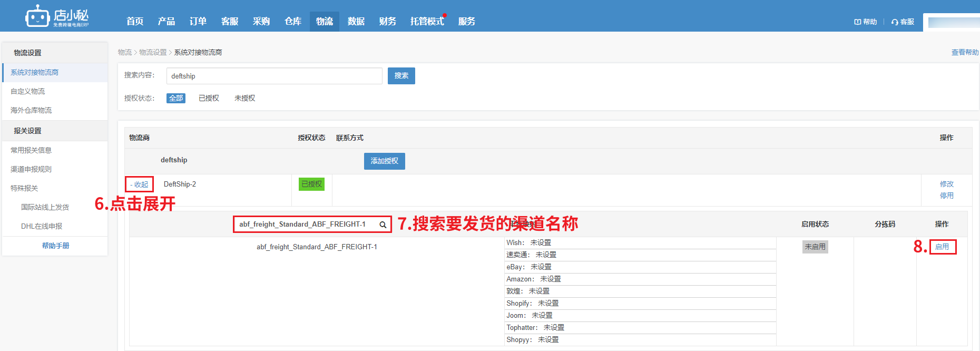Click the Shopyy: 未设置 row
980x351 pixels.
coord(640,340)
